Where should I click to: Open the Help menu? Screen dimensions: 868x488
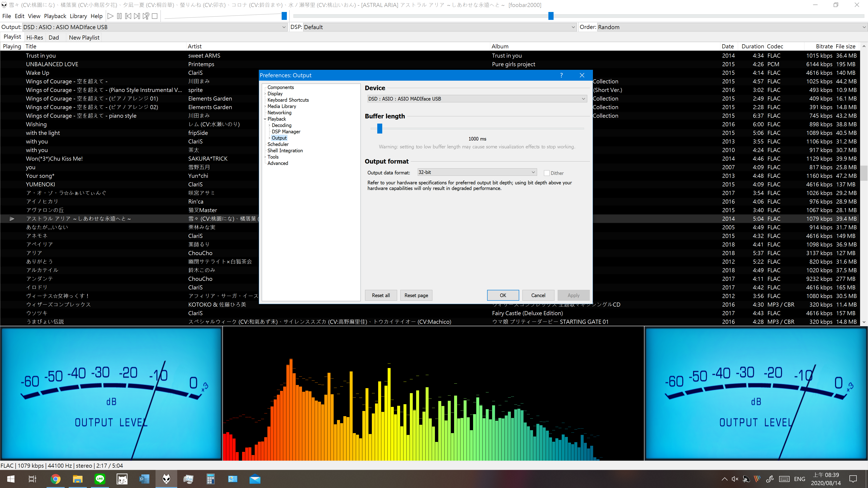click(x=96, y=16)
